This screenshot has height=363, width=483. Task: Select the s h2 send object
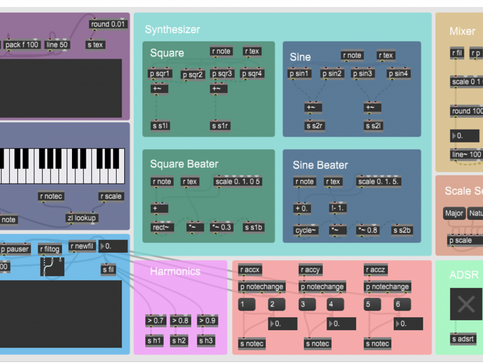click(179, 341)
